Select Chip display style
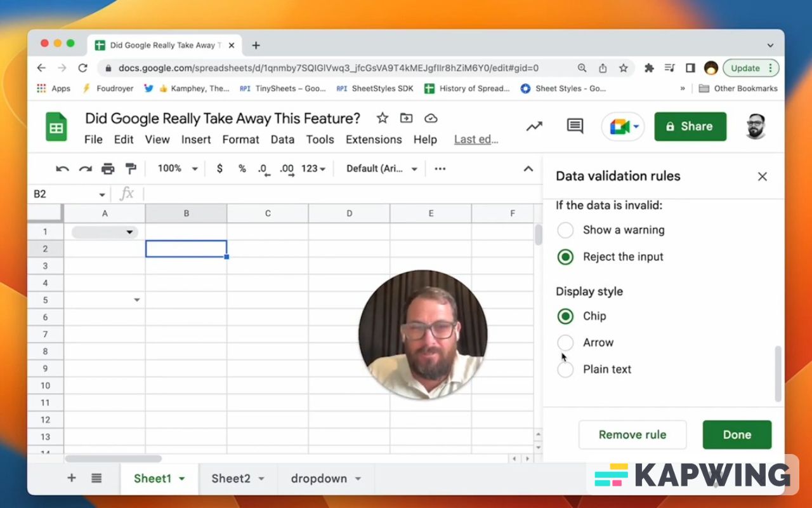This screenshot has width=812, height=508. 565,316
